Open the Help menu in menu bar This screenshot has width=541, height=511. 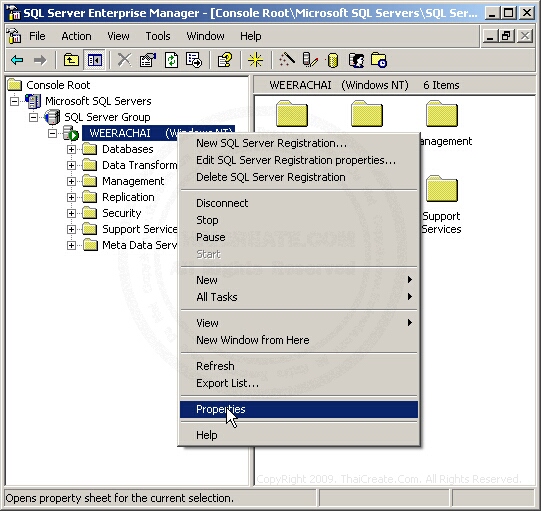pos(251,36)
